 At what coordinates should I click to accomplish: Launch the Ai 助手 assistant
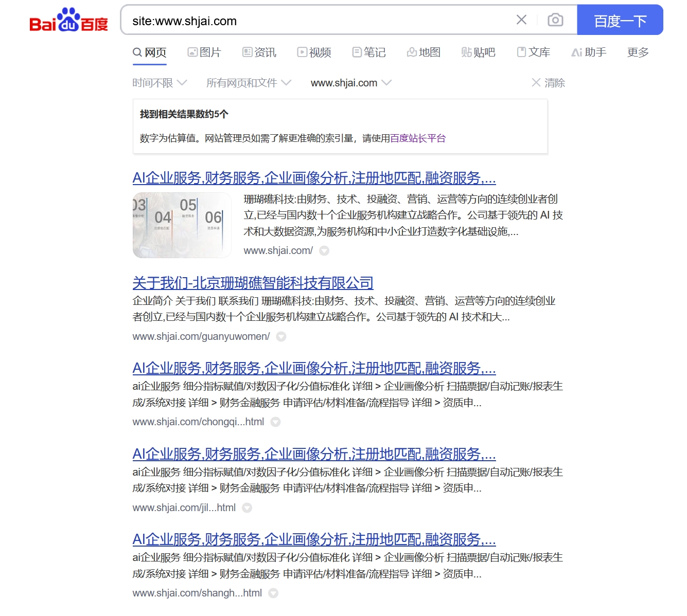(589, 52)
